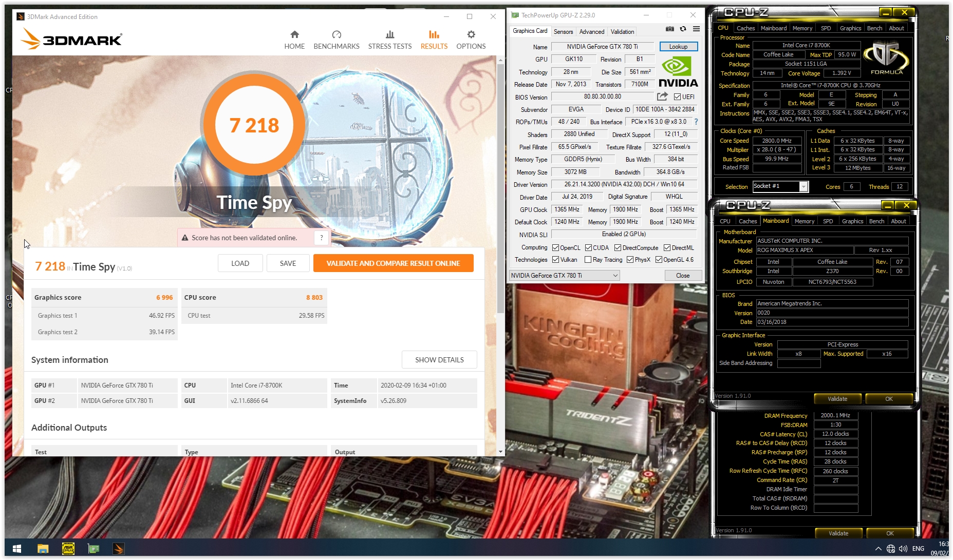953x560 pixels.
Task: Switch to GPU-Z Validation tab
Action: [x=622, y=31]
